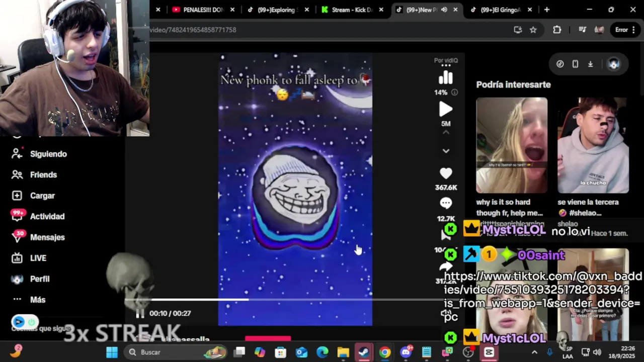This screenshot has height=362, width=644.
Task: Click the taskbar Buscar search box
Action: 176,352
